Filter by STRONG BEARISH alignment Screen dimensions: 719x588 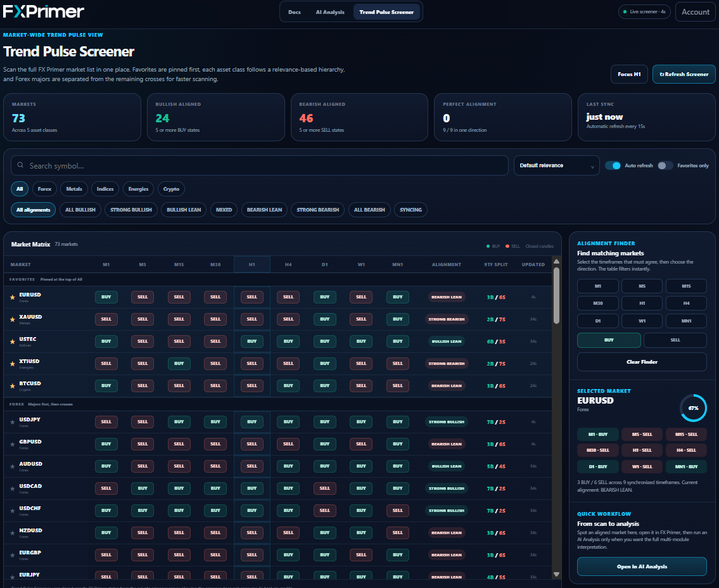pos(317,210)
